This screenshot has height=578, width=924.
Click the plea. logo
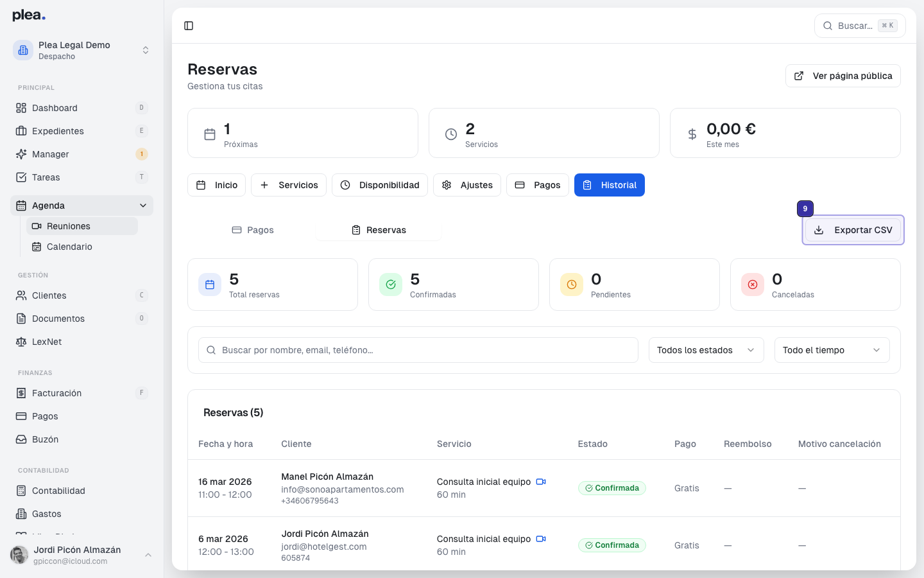click(29, 15)
